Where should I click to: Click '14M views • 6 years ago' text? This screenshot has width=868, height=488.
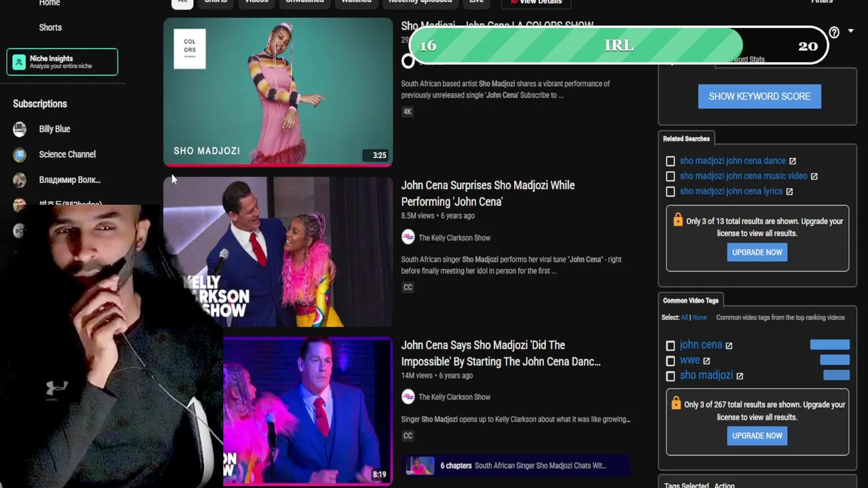click(x=437, y=375)
